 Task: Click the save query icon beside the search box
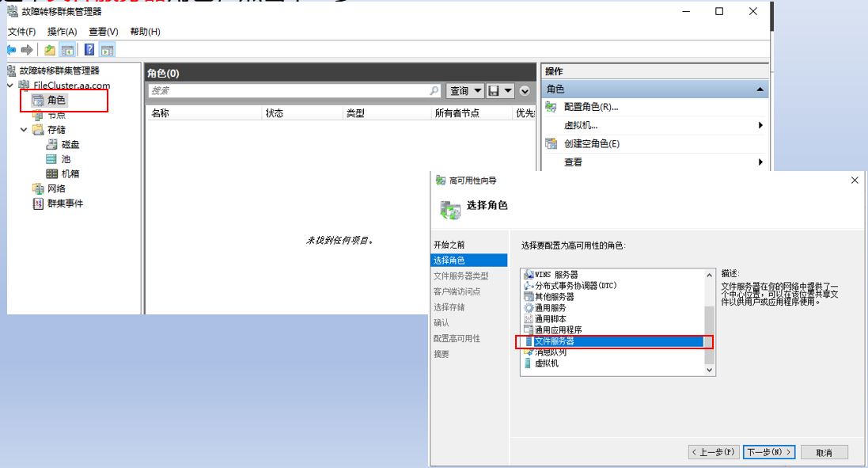[x=493, y=90]
